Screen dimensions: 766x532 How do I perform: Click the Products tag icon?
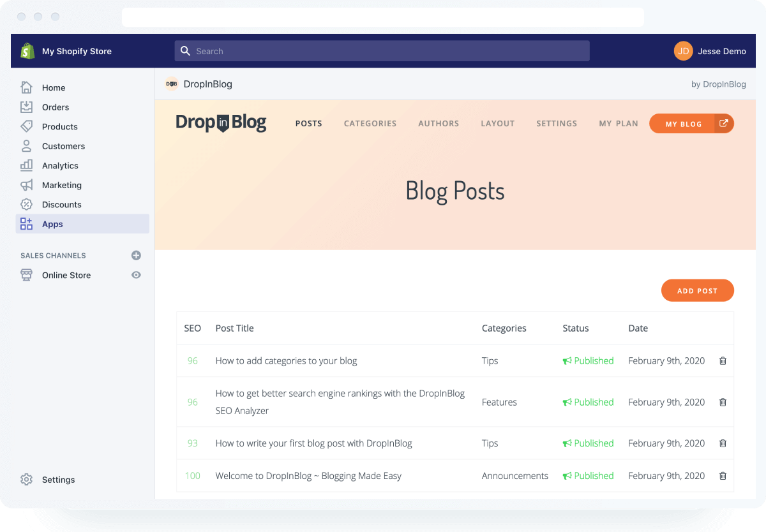tap(26, 126)
